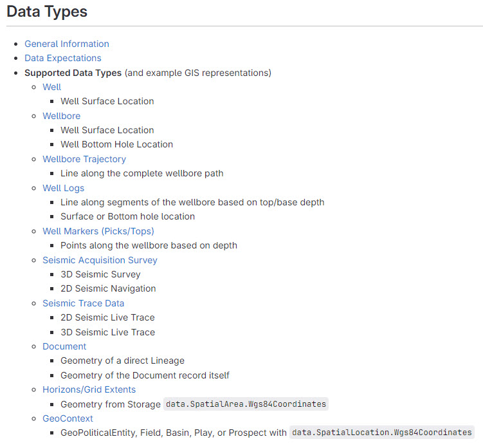This screenshot has width=483, height=448.
Task: Open the Well Logs link
Action: click(64, 188)
